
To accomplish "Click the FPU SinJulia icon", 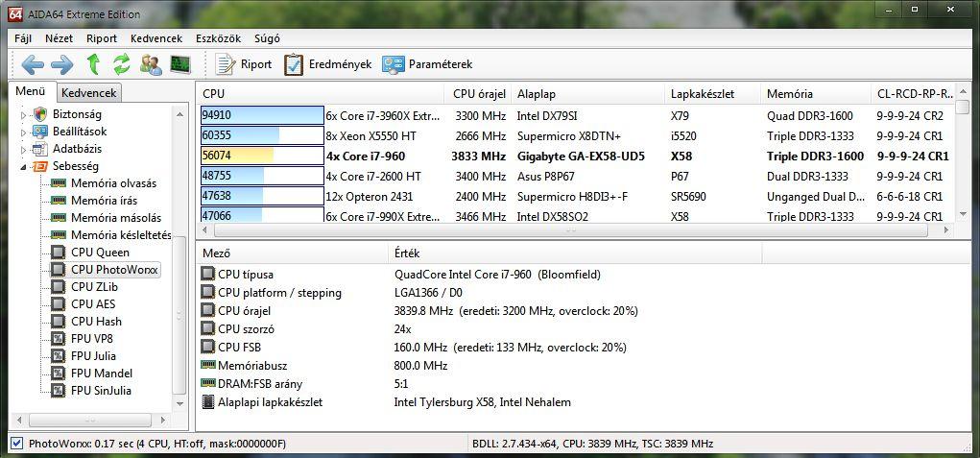I will [x=59, y=391].
